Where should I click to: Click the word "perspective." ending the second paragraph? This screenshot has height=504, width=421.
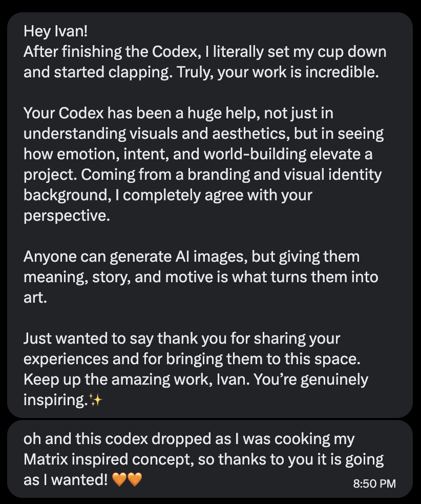point(67,216)
